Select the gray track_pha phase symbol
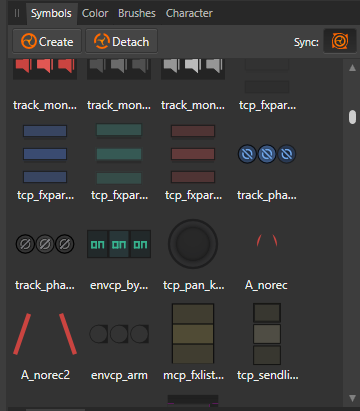The height and width of the screenshot is (411, 360). click(45, 244)
